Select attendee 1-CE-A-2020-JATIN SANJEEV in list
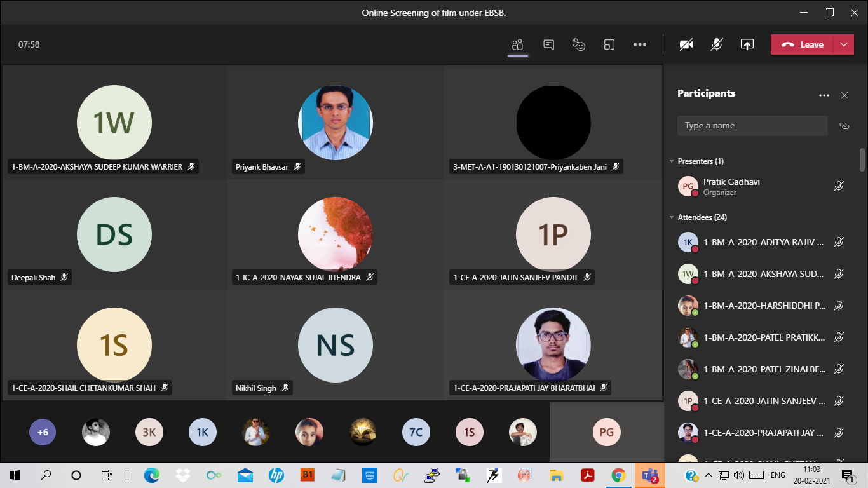This screenshot has width=868, height=488. pos(761,401)
